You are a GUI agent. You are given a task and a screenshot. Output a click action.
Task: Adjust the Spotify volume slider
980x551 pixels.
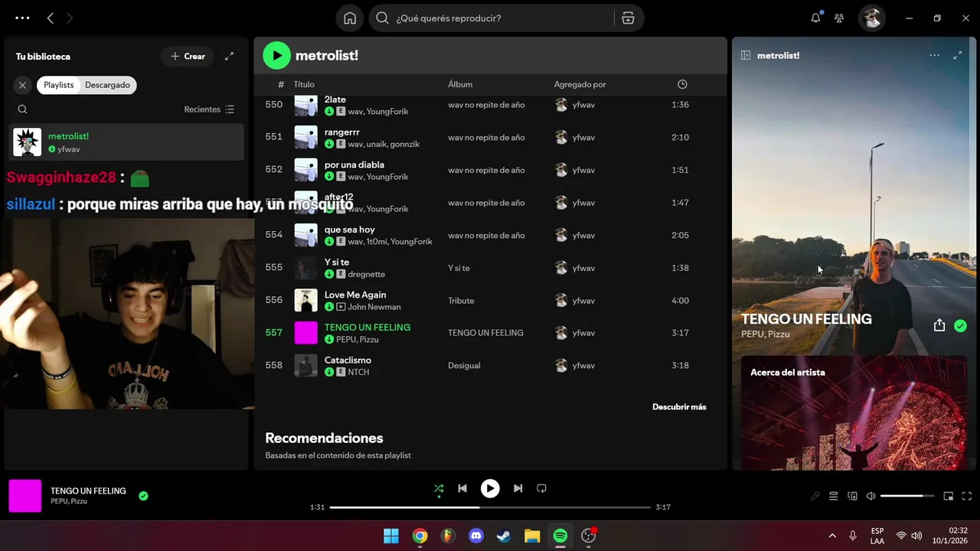pos(907,496)
